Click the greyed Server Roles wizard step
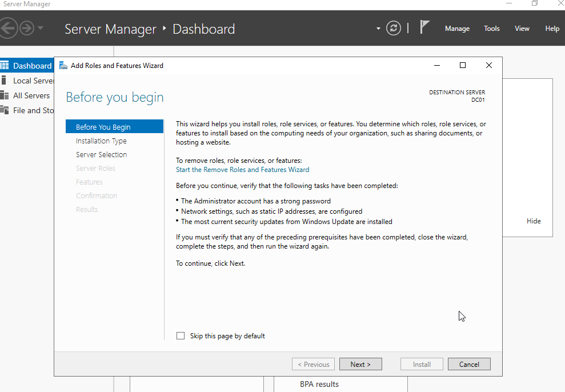The width and height of the screenshot is (565, 392). coord(95,168)
